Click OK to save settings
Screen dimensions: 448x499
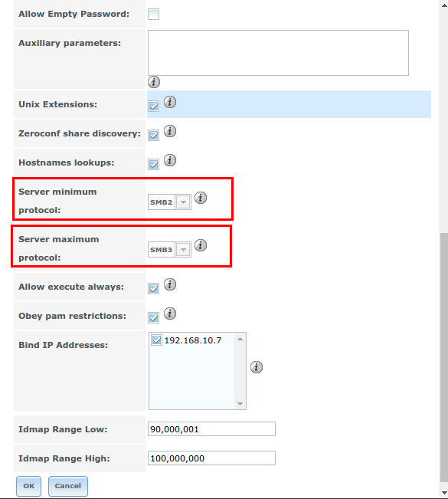28,486
